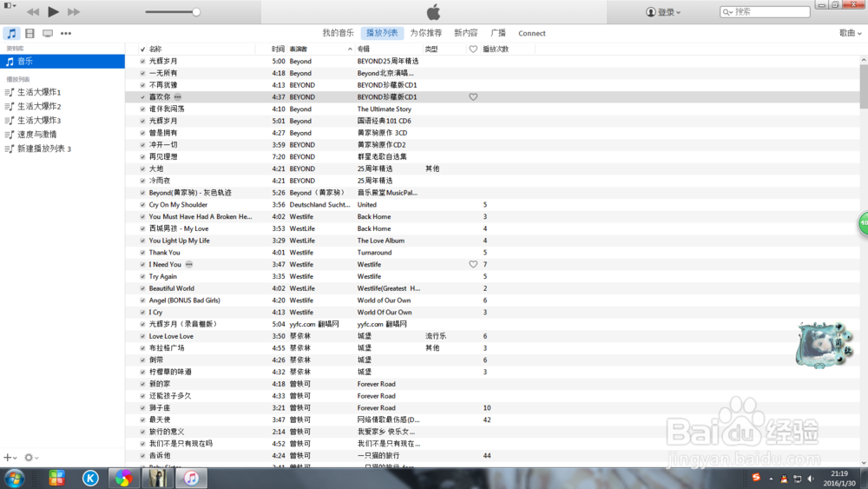This screenshot has height=489, width=868.
Task: Uncheck the Try Again song checkbox
Action: 143,276
